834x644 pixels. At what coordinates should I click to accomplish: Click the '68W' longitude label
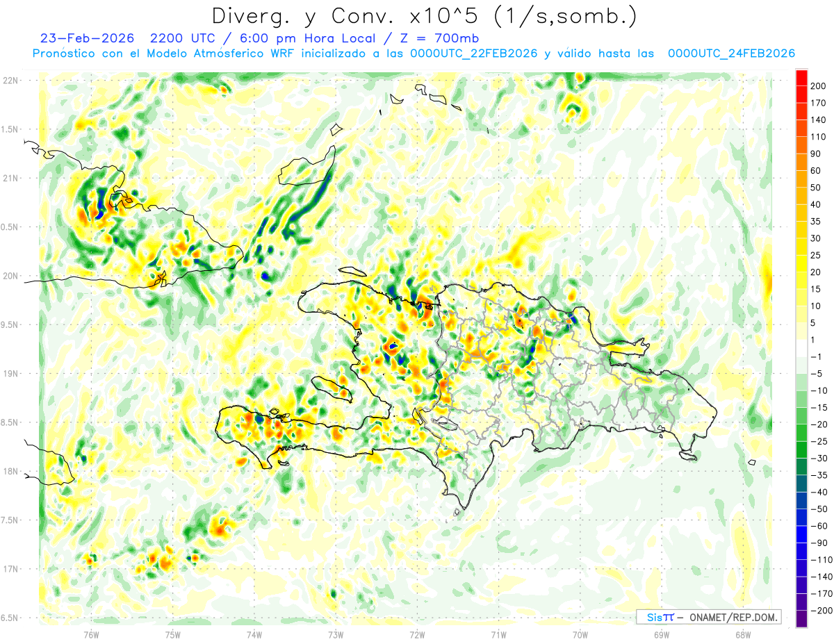click(743, 635)
